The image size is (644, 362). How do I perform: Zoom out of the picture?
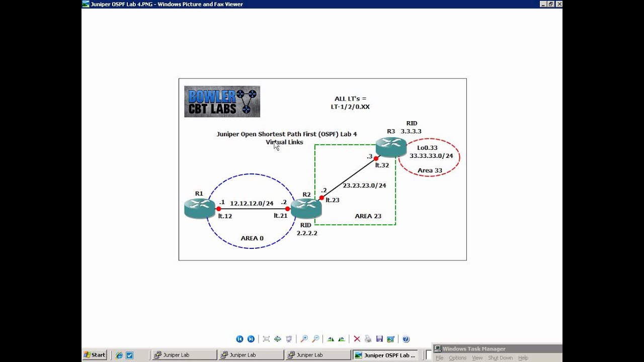tap(315, 339)
